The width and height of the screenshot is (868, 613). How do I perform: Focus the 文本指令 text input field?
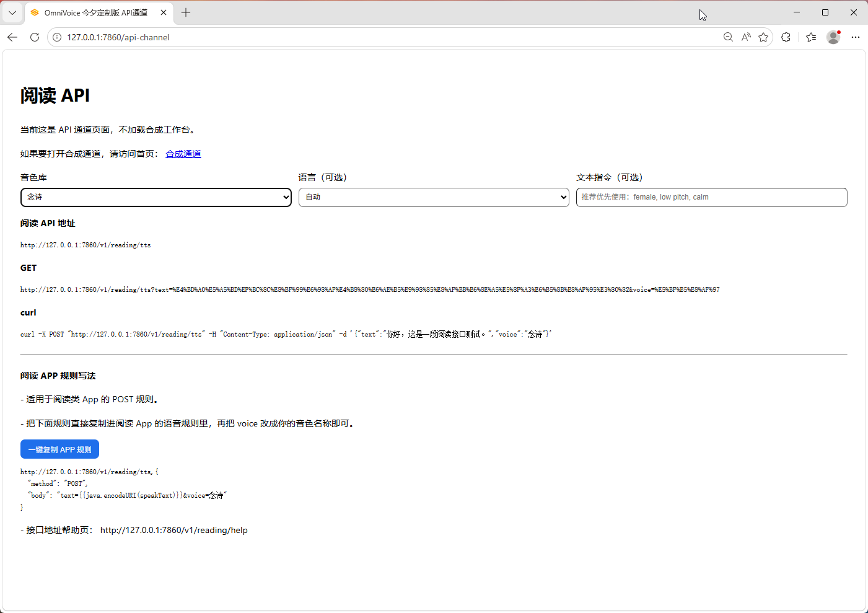[711, 197]
